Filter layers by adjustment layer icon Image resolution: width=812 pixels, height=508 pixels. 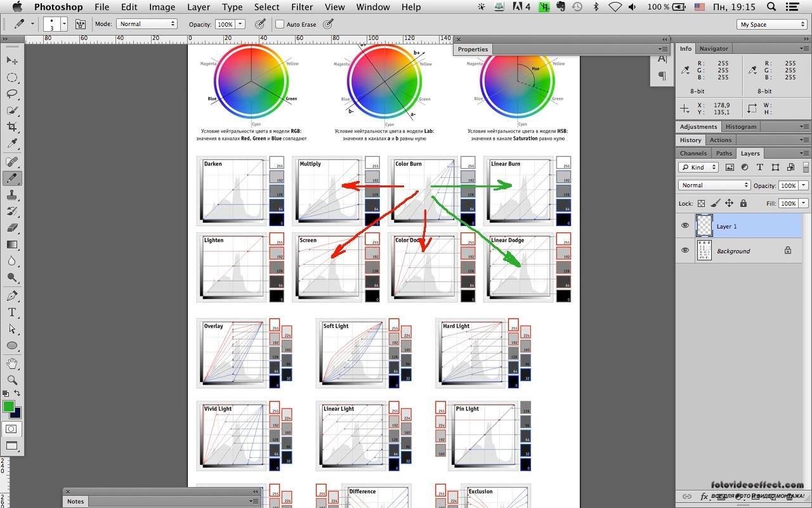pyautogui.click(x=745, y=167)
